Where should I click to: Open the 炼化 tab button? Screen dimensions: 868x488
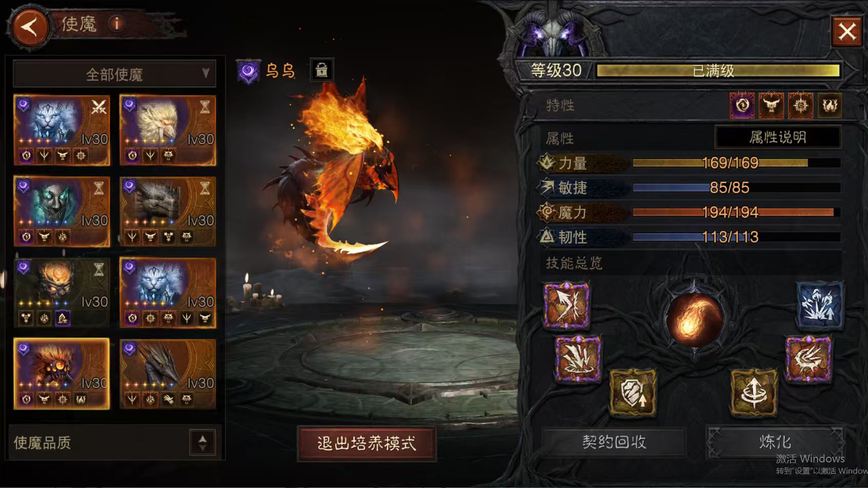pyautogui.click(x=775, y=442)
